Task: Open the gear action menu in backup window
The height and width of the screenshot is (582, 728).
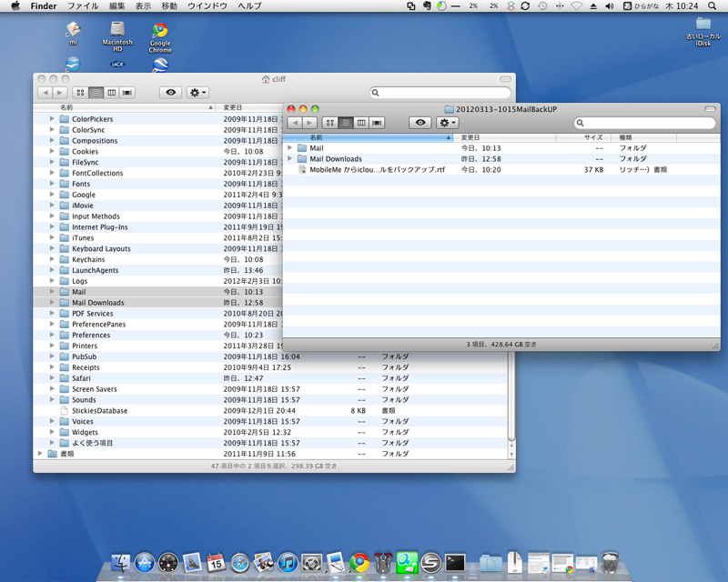Action: (446, 122)
